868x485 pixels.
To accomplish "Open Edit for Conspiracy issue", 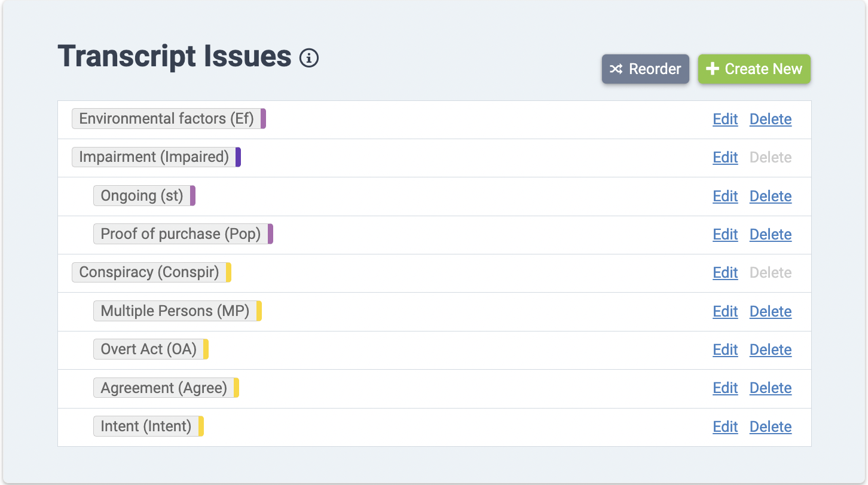I will pos(725,273).
